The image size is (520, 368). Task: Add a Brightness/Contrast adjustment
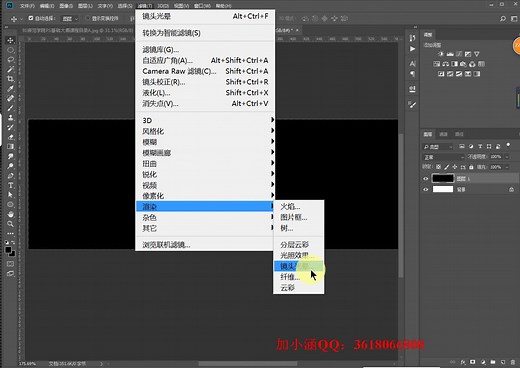[x=441, y=54]
